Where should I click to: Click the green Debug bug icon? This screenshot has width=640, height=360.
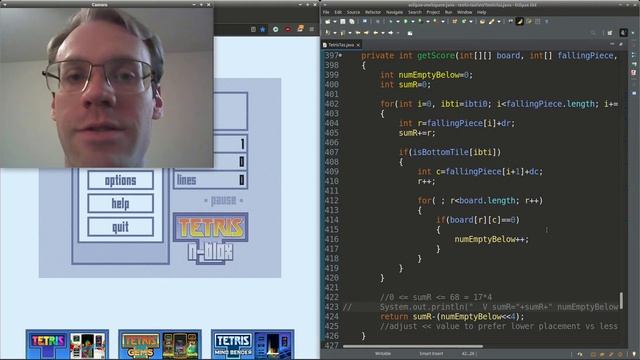coord(390,21)
